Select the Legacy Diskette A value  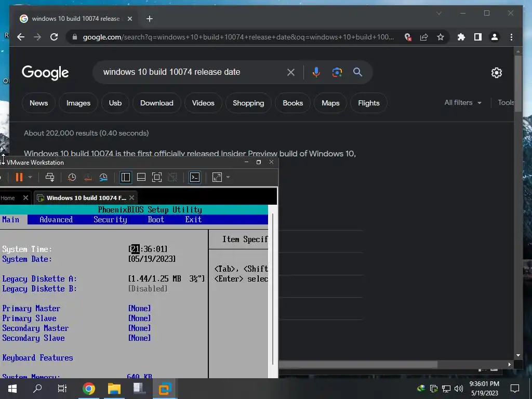click(167, 278)
